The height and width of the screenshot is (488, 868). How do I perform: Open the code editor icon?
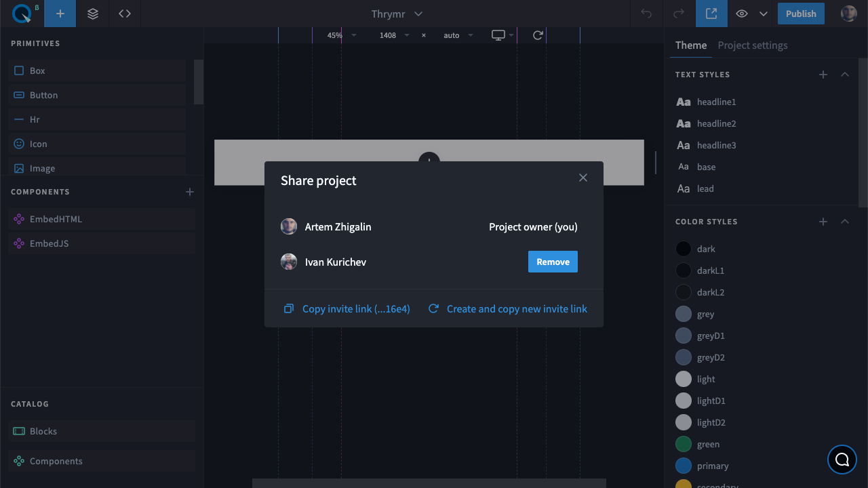click(125, 14)
